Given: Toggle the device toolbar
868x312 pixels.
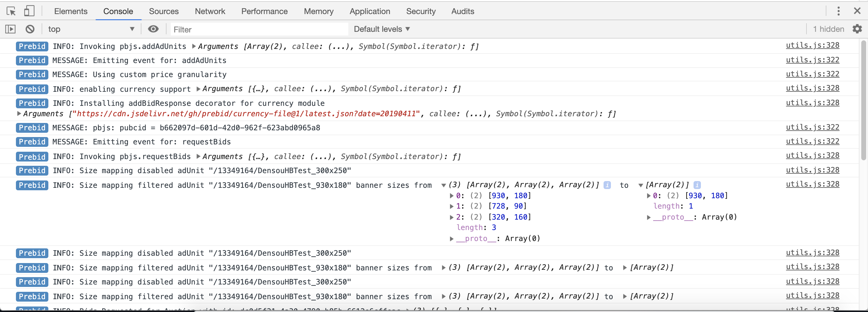Looking at the screenshot, I should pos(29,10).
